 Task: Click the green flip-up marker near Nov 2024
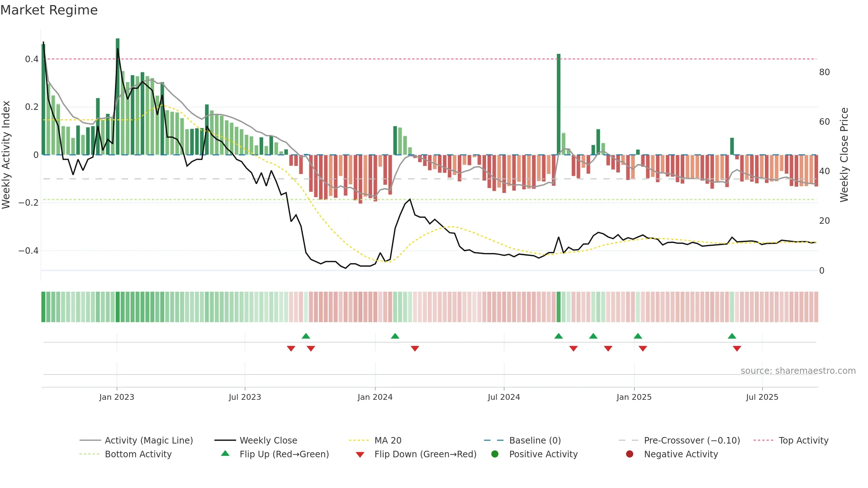(x=593, y=336)
